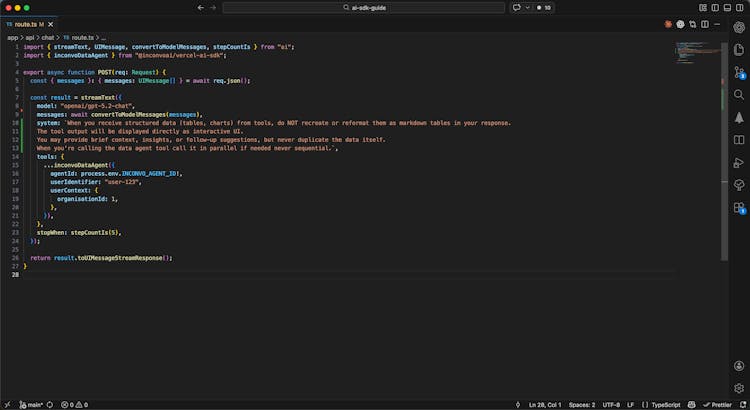Click the main branch in the status bar
Image resolution: width=750 pixels, height=410 pixels.
point(33,405)
